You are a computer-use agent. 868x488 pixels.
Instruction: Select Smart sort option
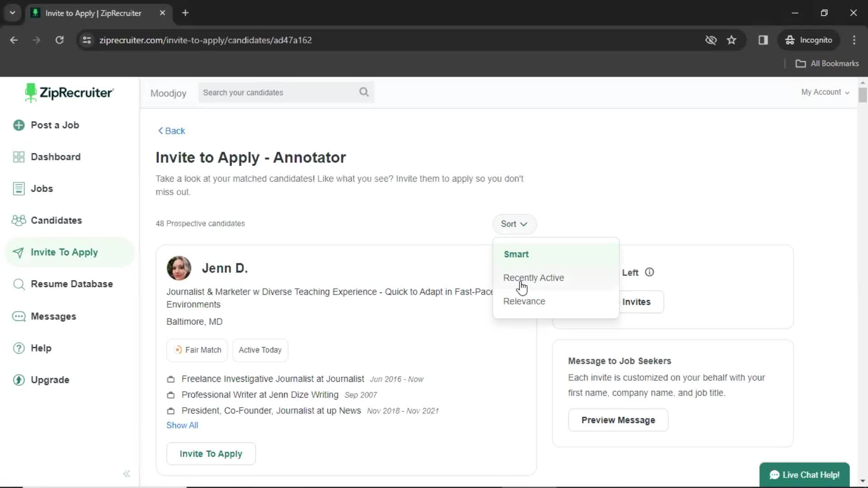pyautogui.click(x=516, y=254)
